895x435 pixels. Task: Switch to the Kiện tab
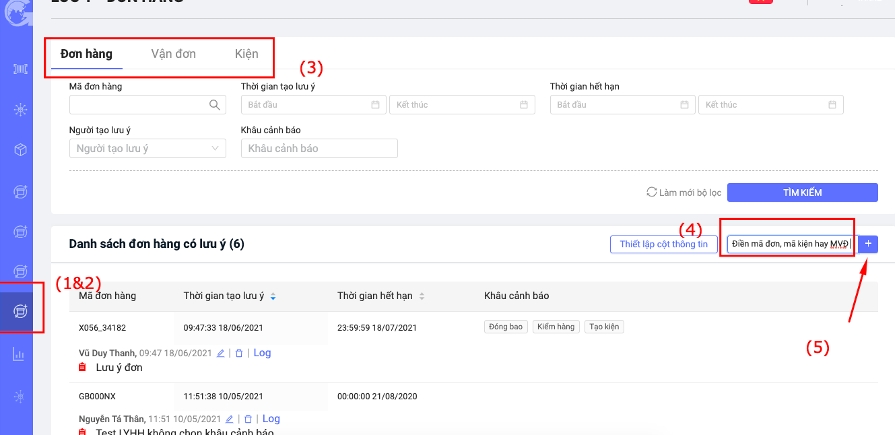point(246,54)
